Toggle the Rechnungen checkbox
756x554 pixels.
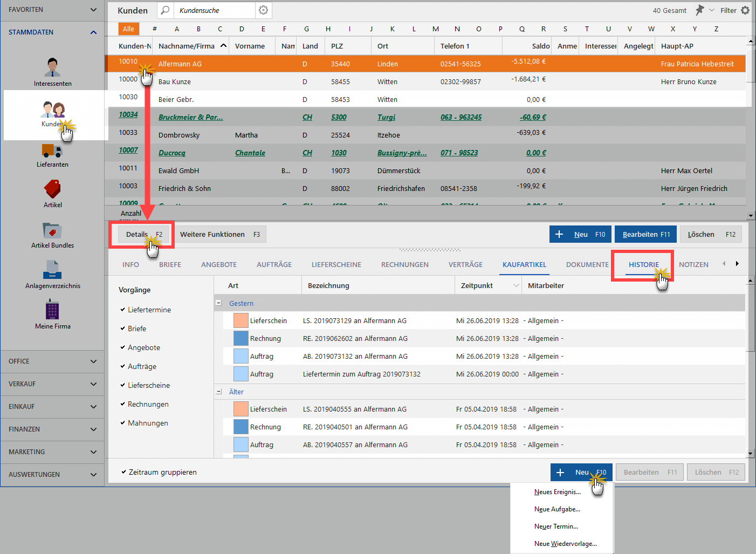coord(123,404)
